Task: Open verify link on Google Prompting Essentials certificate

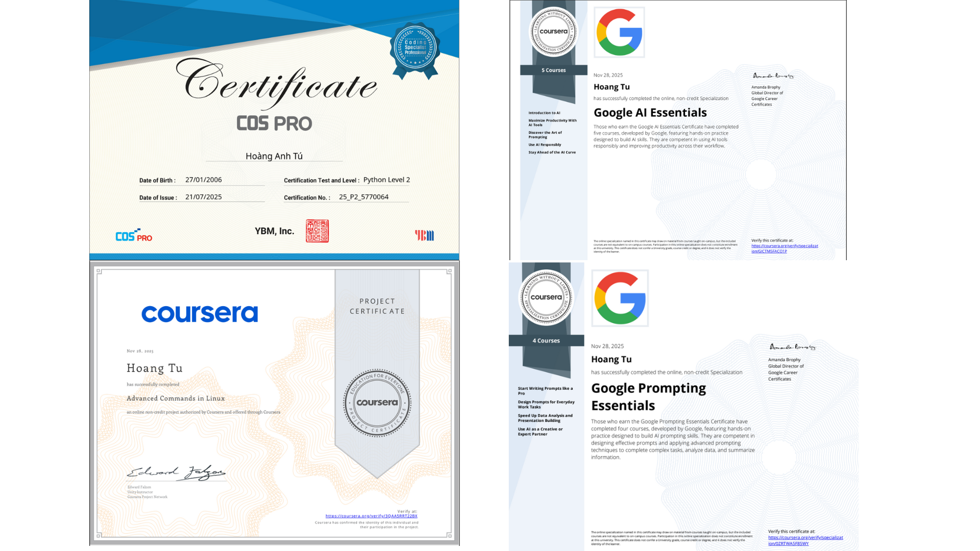Action: 805,540
